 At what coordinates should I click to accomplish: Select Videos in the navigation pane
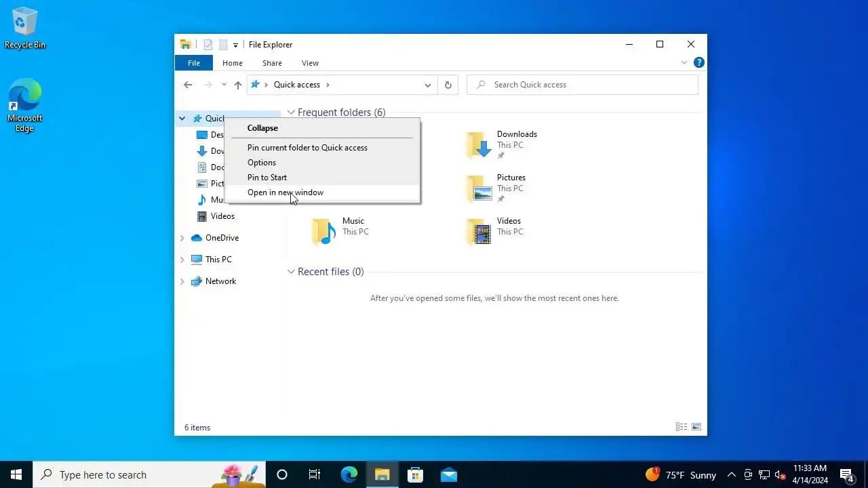(x=222, y=216)
